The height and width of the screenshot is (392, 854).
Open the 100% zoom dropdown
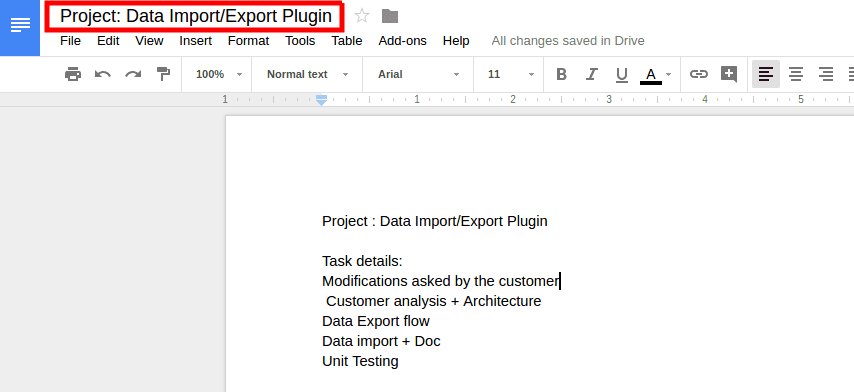(219, 74)
